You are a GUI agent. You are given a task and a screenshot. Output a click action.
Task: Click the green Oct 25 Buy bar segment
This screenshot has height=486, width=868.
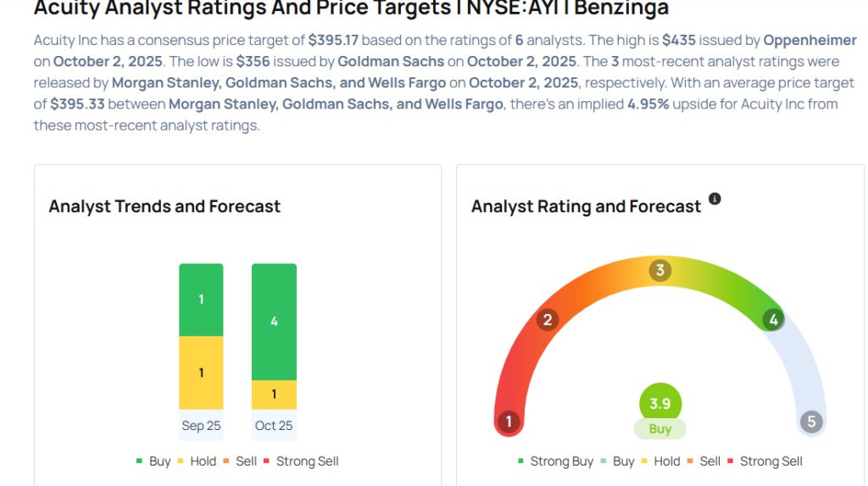coord(274,321)
